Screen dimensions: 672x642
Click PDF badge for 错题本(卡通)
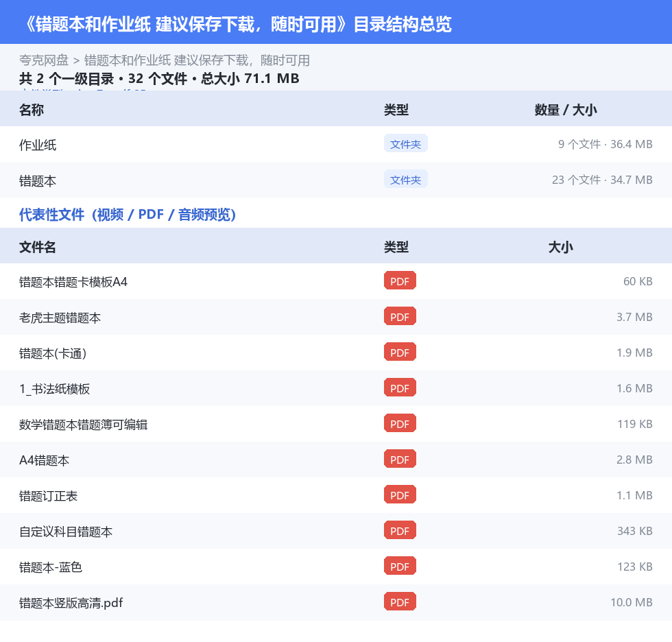click(x=400, y=353)
